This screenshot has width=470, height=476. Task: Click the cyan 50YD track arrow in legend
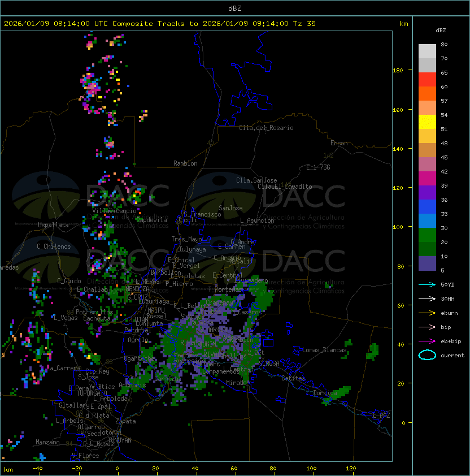click(x=427, y=285)
